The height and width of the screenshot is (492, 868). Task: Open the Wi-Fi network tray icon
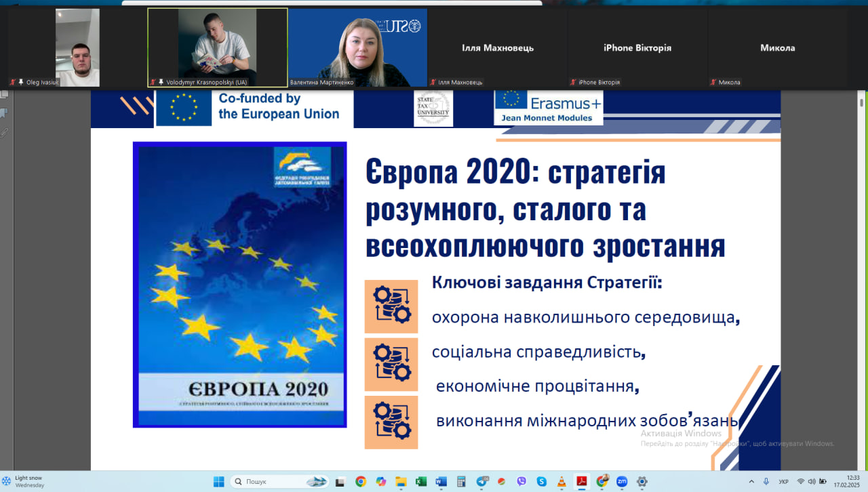801,482
